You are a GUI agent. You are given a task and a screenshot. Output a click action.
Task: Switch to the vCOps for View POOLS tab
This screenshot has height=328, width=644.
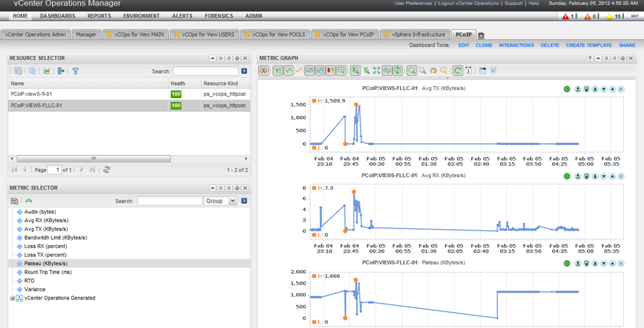point(274,35)
